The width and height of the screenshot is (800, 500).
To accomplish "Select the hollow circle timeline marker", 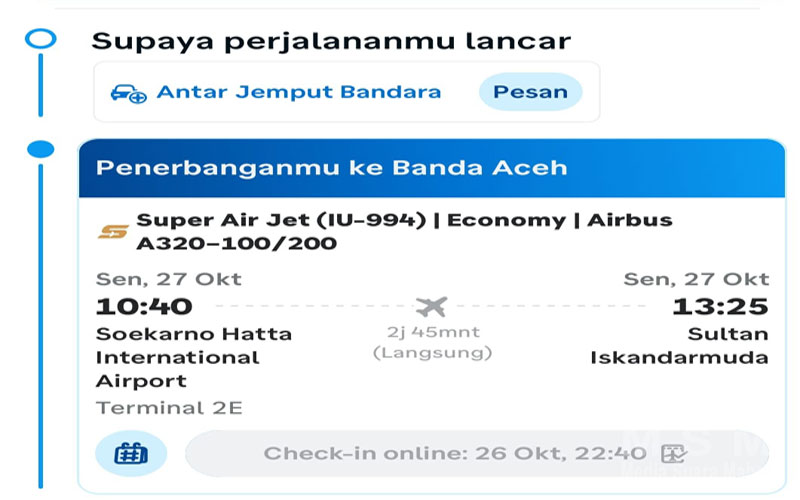I will pyautogui.click(x=41, y=39).
